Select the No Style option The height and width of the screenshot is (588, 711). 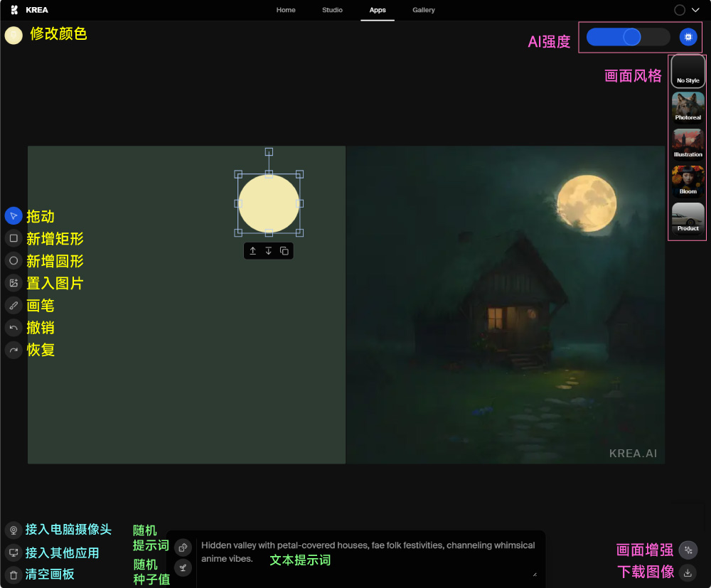(688, 71)
